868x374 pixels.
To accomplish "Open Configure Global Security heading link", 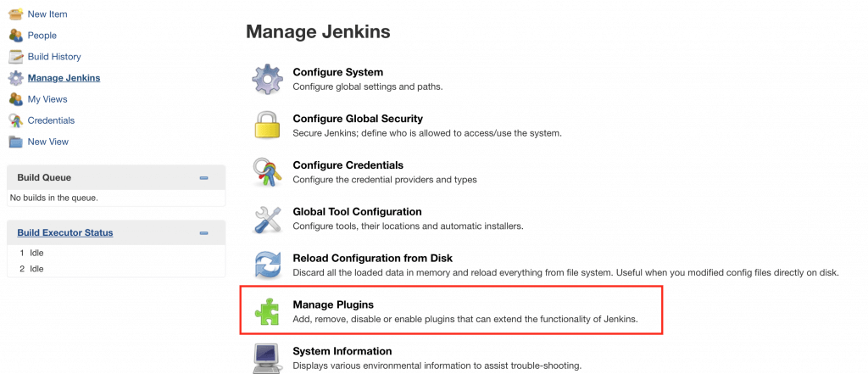I will click(x=358, y=119).
